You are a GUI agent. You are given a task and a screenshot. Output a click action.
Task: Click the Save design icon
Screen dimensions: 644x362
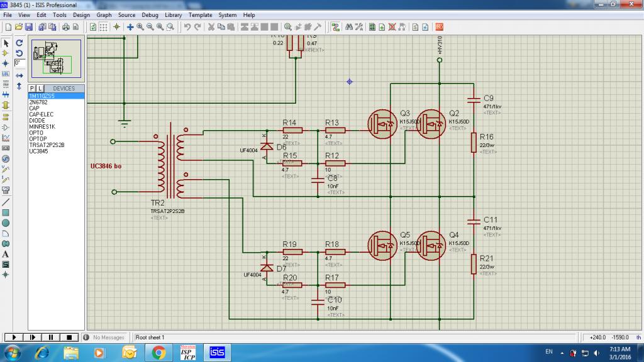[29, 27]
